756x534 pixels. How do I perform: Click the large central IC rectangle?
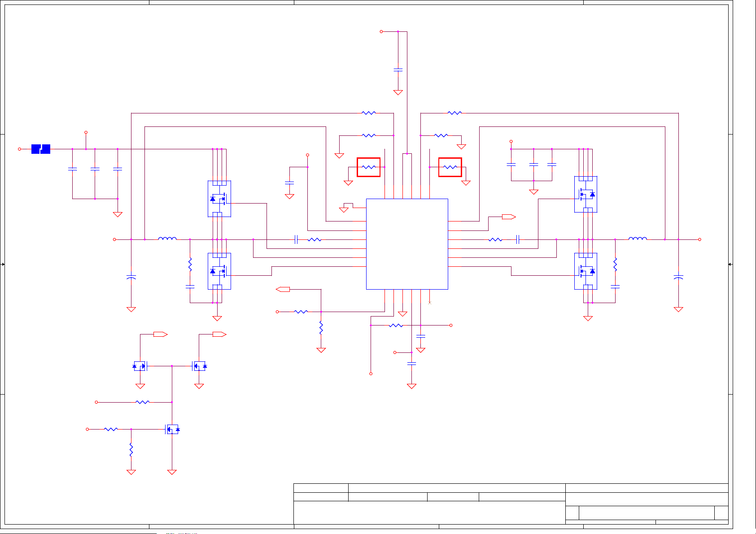click(407, 244)
